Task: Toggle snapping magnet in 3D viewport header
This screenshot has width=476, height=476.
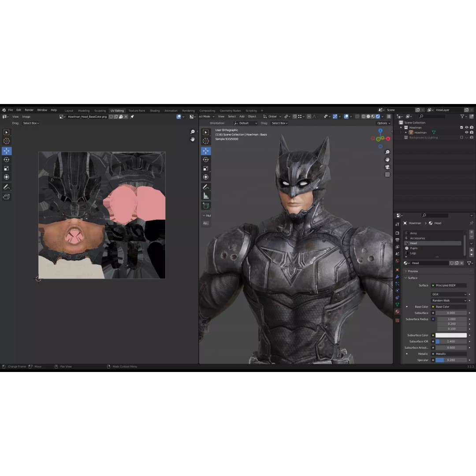Action: click(294, 116)
